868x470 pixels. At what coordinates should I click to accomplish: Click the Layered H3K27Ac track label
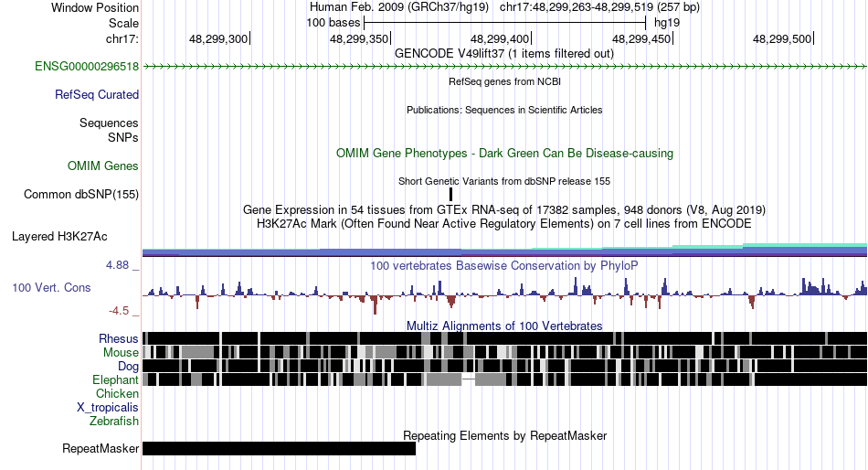(x=59, y=237)
